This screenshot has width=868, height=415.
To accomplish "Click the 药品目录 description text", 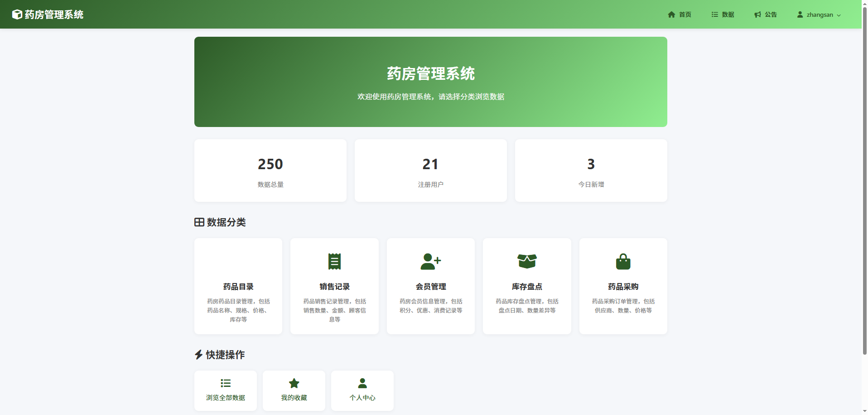I will [x=238, y=310].
